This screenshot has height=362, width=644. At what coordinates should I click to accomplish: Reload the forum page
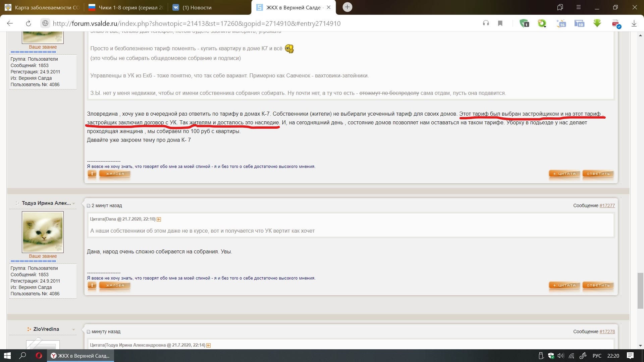(x=29, y=23)
